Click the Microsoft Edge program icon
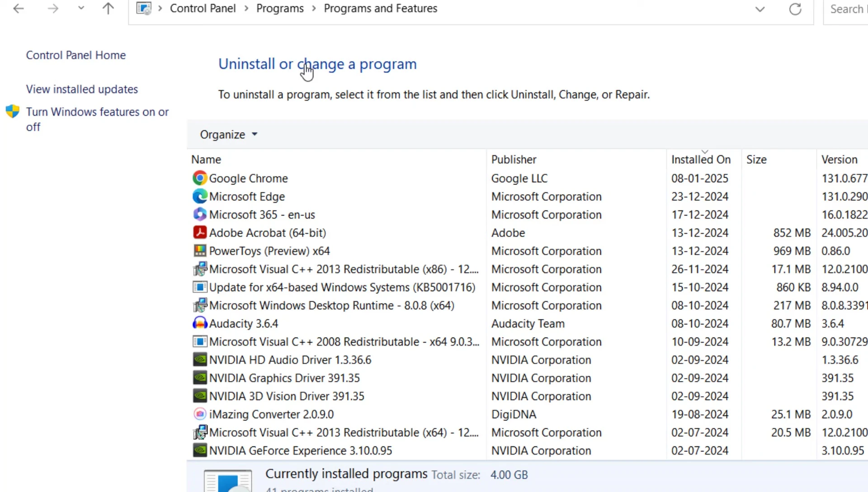The image size is (868, 492). coord(200,196)
